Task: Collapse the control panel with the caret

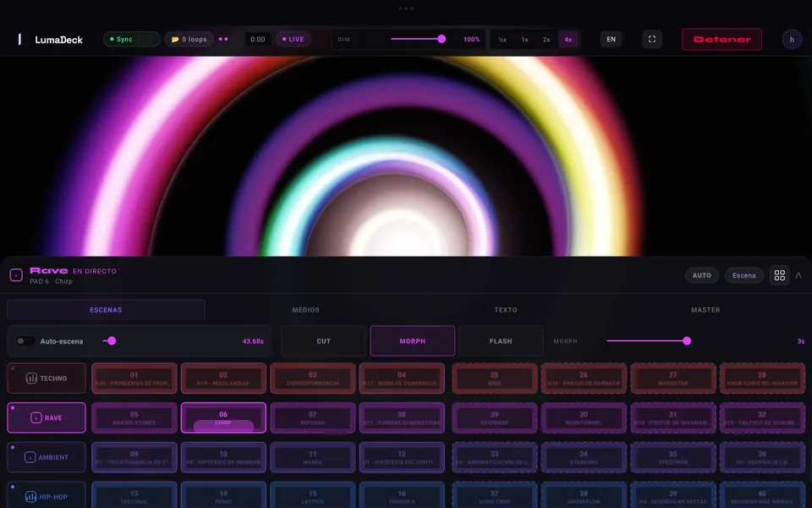Action: click(798, 275)
